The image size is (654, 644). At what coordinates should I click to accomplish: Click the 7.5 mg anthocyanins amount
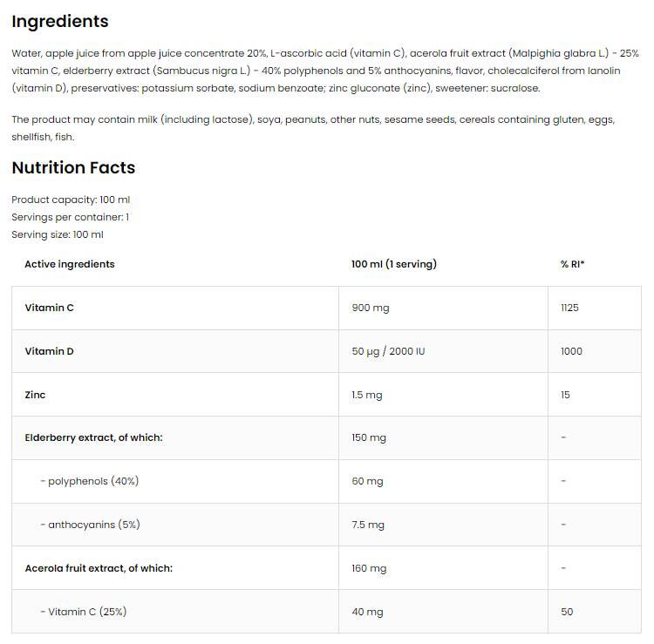(368, 525)
